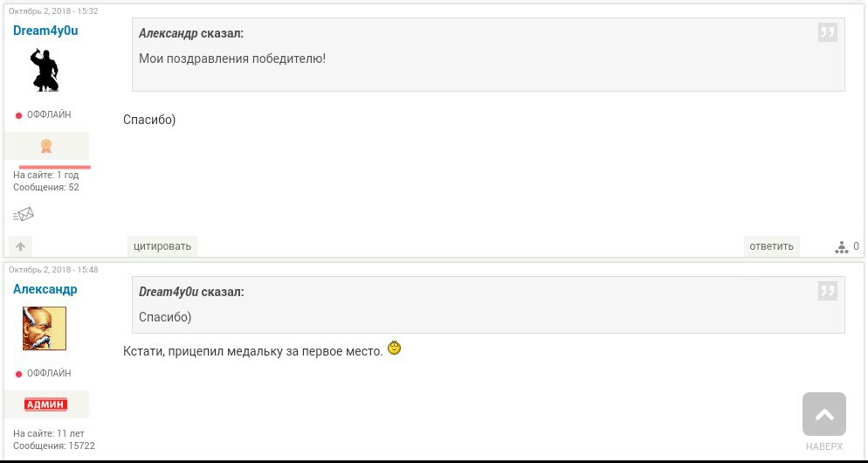Image resolution: width=868 pixels, height=463 pixels.
Task: Open the Александр profile link
Action: pyautogui.click(x=45, y=289)
